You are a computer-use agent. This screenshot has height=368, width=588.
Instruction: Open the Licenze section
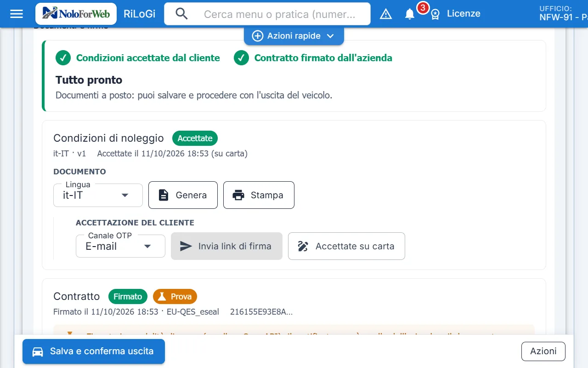click(464, 14)
